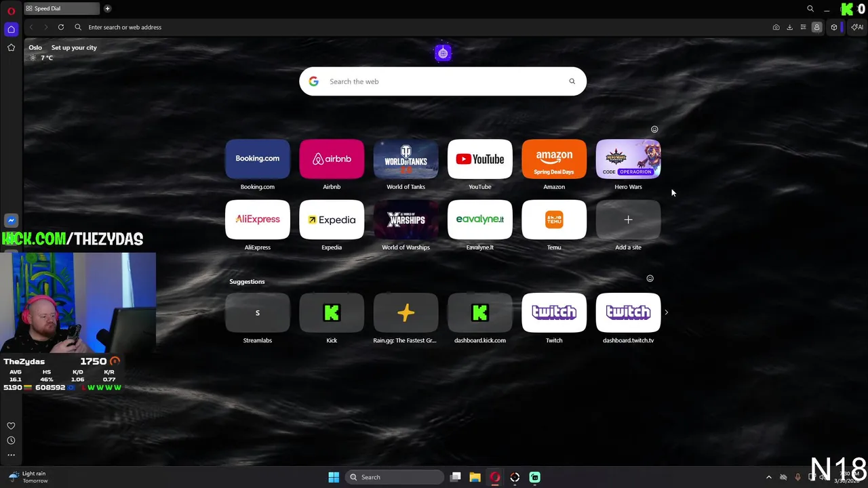
Task: Open the Extensions cube icon
Action: 834,27
